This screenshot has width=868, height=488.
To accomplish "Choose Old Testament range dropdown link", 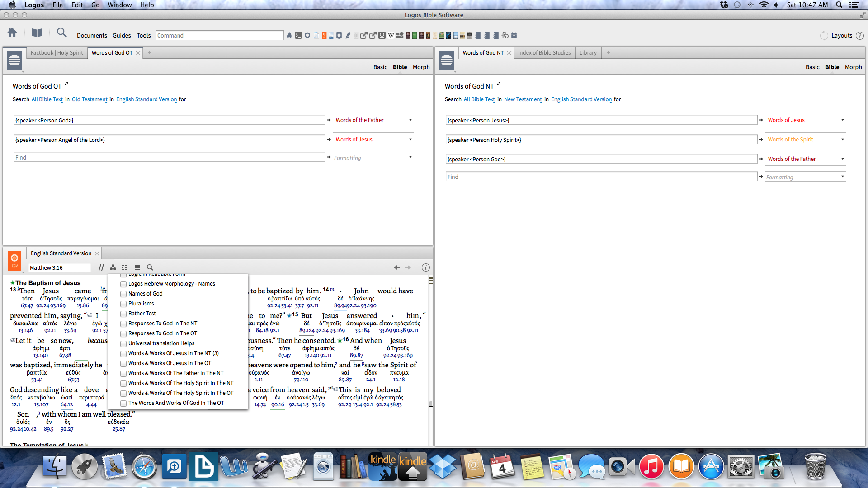I will (90, 99).
